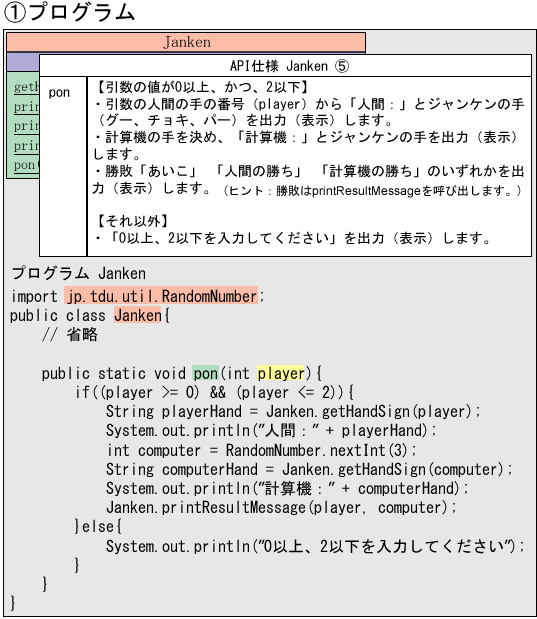
Task: Click the orange Janken class header
Action: 186,42
